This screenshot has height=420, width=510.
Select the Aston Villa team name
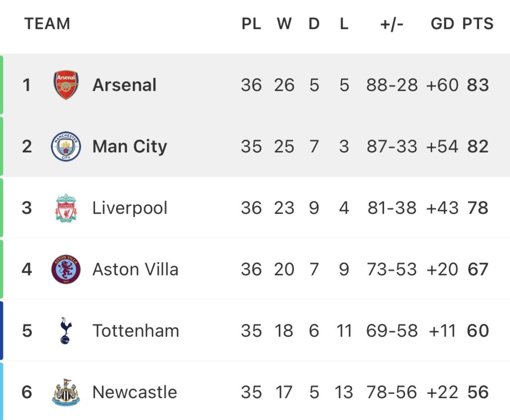point(135,270)
